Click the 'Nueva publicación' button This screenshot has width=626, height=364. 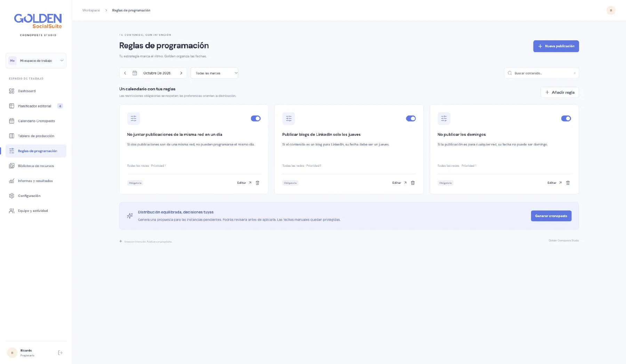pyautogui.click(x=556, y=46)
